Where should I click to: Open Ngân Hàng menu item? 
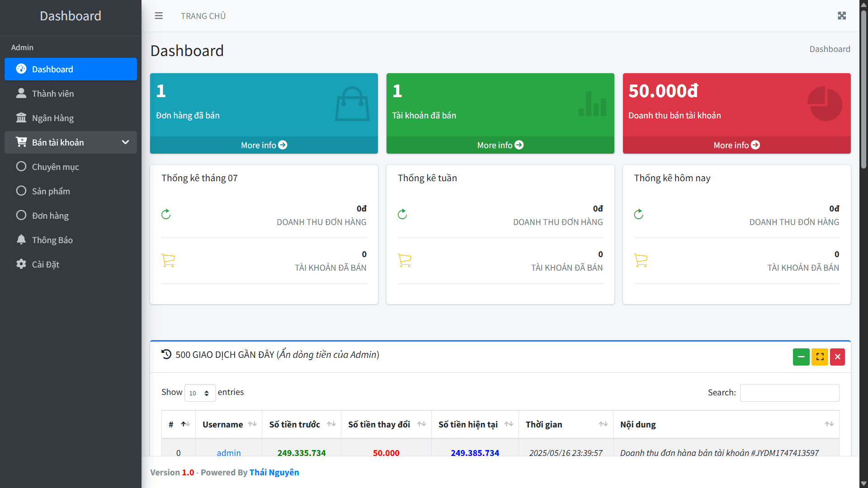71,118
